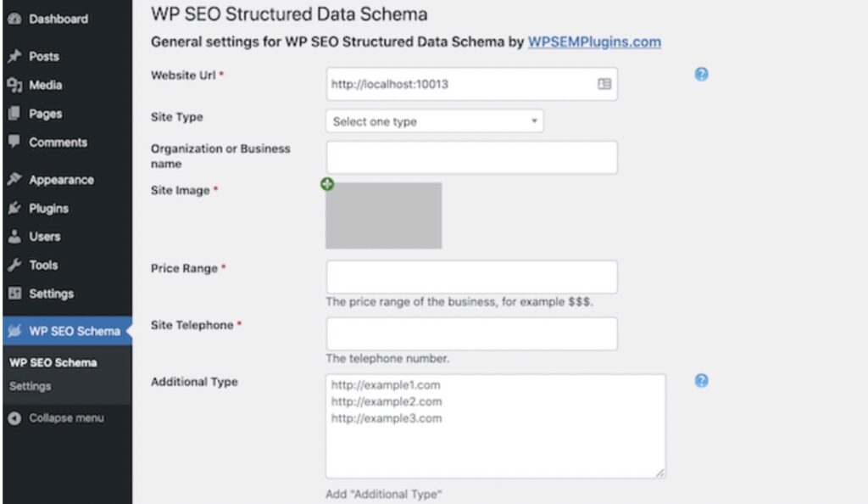868x504 pixels.
Task: Click the Collapse menu arrow icon
Action: point(14,418)
